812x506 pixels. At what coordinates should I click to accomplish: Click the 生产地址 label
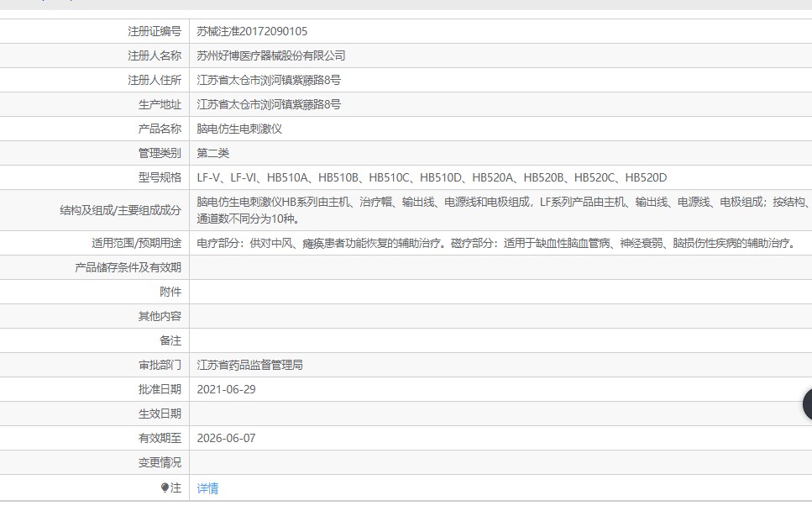tap(160, 105)
